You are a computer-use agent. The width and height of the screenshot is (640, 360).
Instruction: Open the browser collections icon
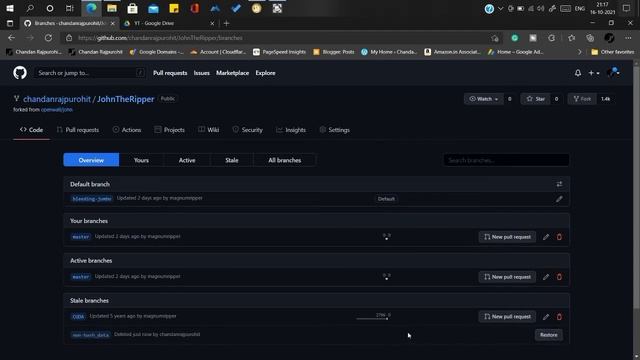click(x=590, y=38)
